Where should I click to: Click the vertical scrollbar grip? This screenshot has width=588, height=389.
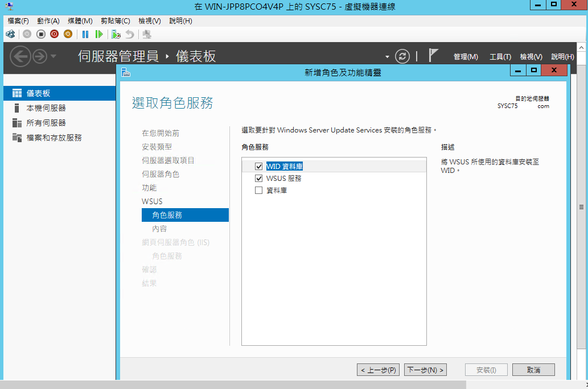point(581,207)
